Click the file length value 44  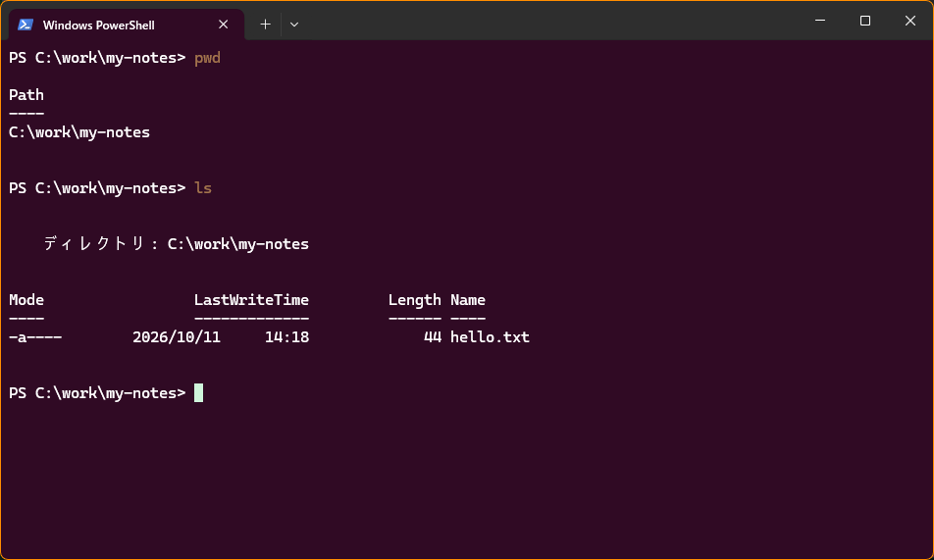(433, 337)
